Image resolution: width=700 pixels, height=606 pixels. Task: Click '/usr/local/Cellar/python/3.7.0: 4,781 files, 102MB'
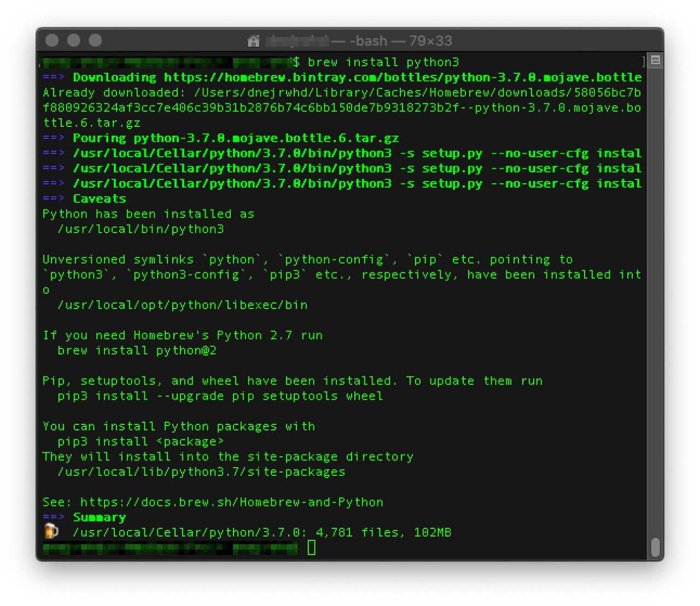pyautogui.click(x=262, y=532)
